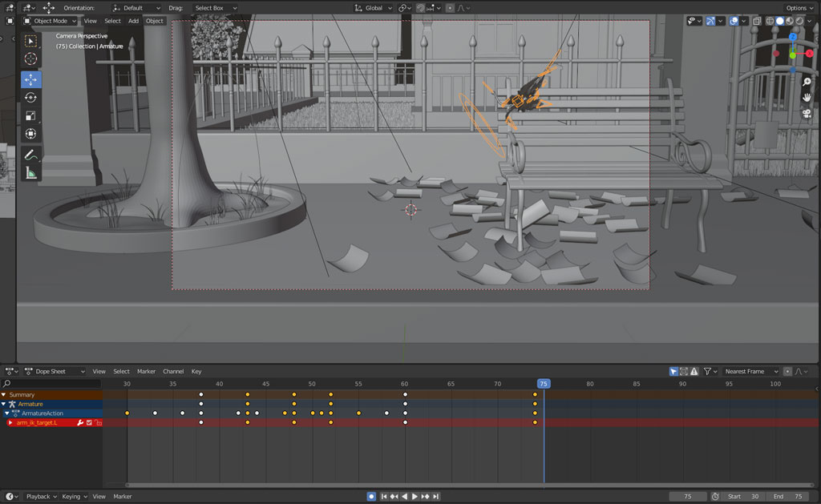This screenshot has width=821, height=504.
Task: Activate the Scale tool
Action: (31, 115)
